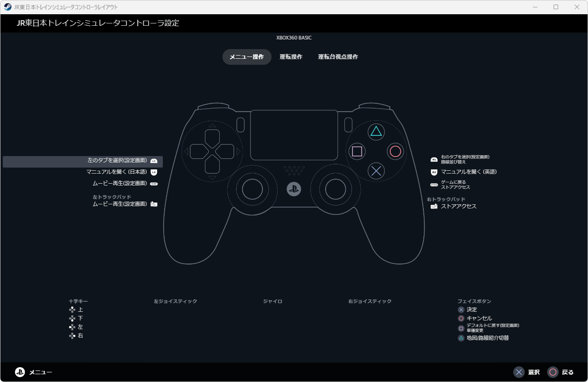Click the triangle icon beside 地図/路線紹介切替
Viewport: 588px width, 382px height.
pyautogui.click(x=460, y=337)
